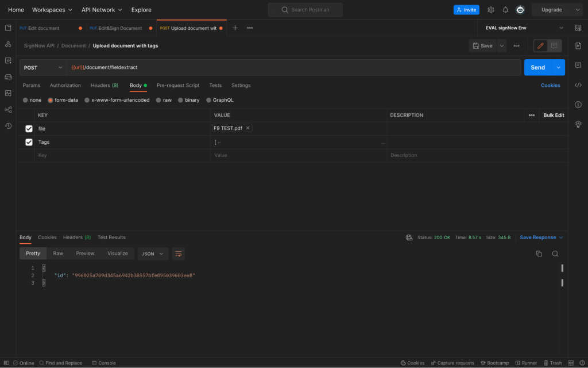Add a new request tab with plus icon

235,28
